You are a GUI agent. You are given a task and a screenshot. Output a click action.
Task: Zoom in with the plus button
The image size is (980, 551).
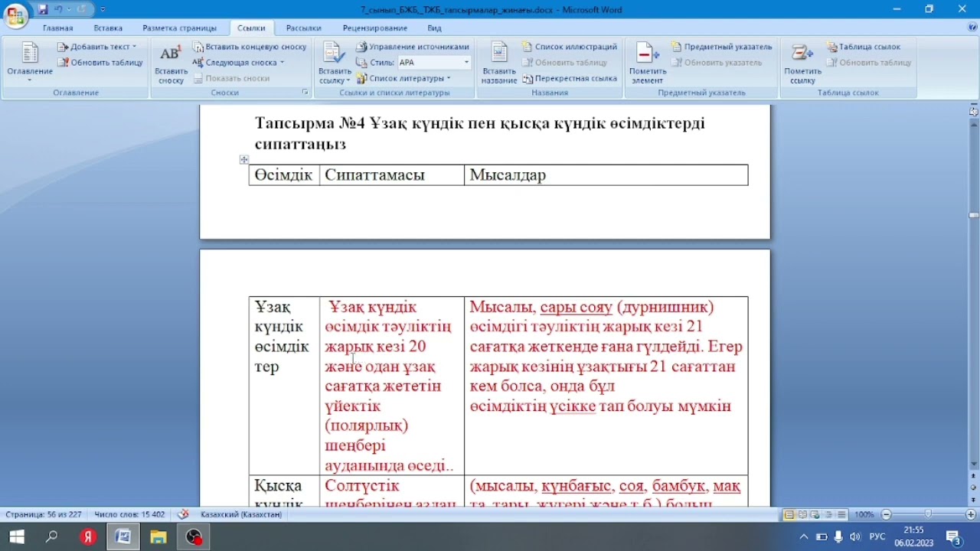pos(970,514)
